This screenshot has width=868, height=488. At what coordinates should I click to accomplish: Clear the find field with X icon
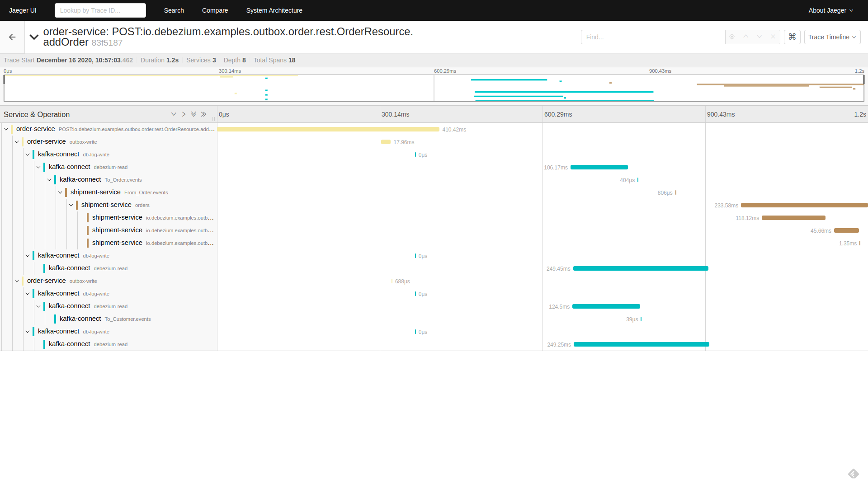(773, 37)
